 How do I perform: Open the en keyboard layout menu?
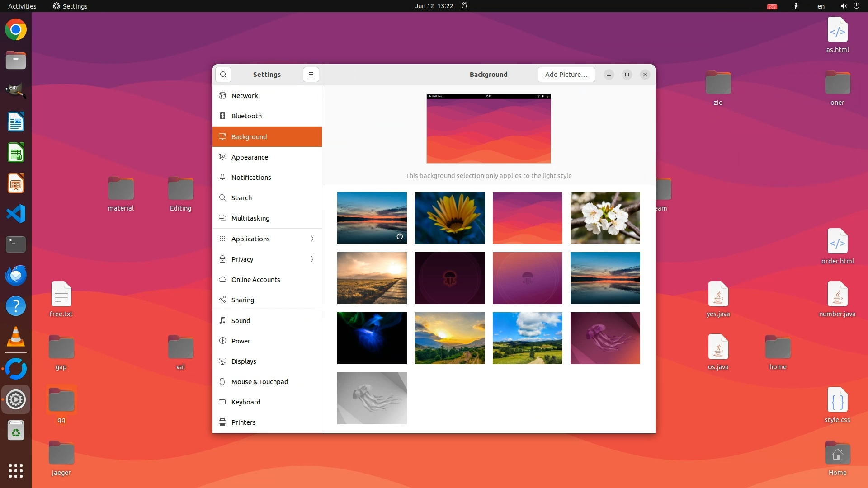(821, 6)
